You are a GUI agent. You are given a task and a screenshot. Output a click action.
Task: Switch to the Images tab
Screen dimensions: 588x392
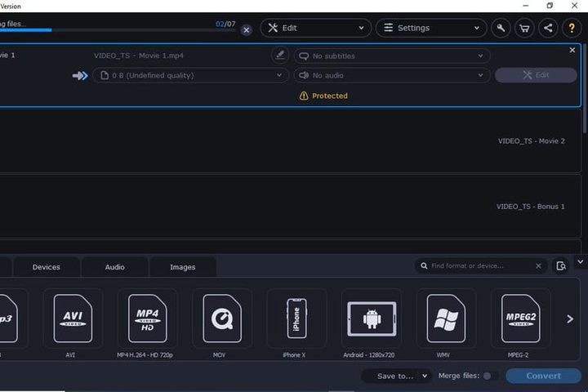tap(182, 267)
